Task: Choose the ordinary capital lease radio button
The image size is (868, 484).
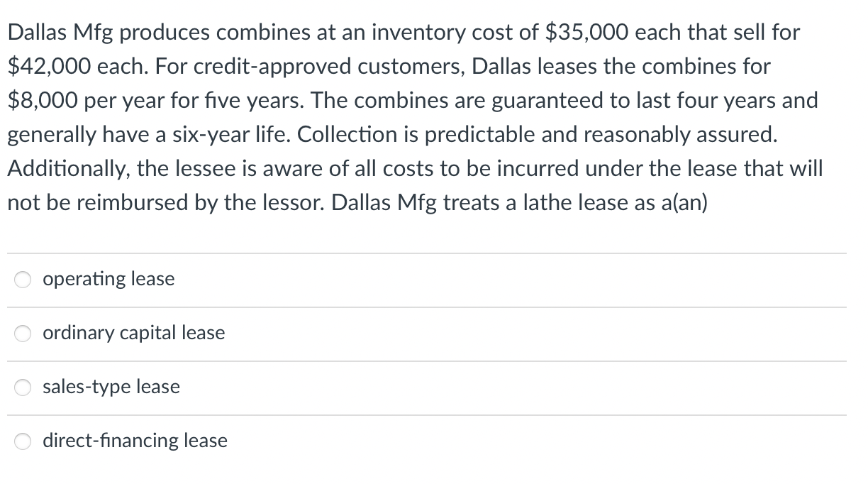Action: [23, 334]
